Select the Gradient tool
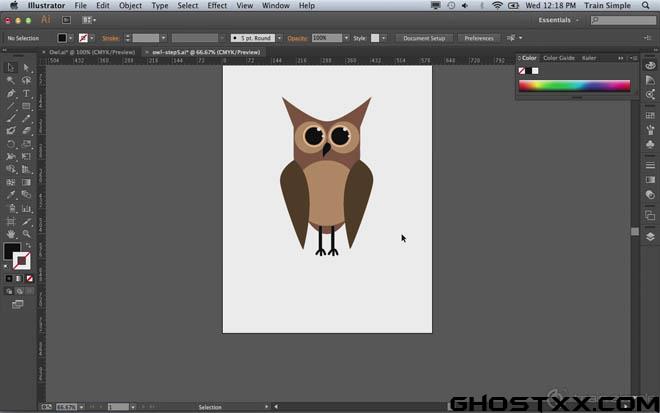The height and width of the screenshot is (413, 660). 26,182
